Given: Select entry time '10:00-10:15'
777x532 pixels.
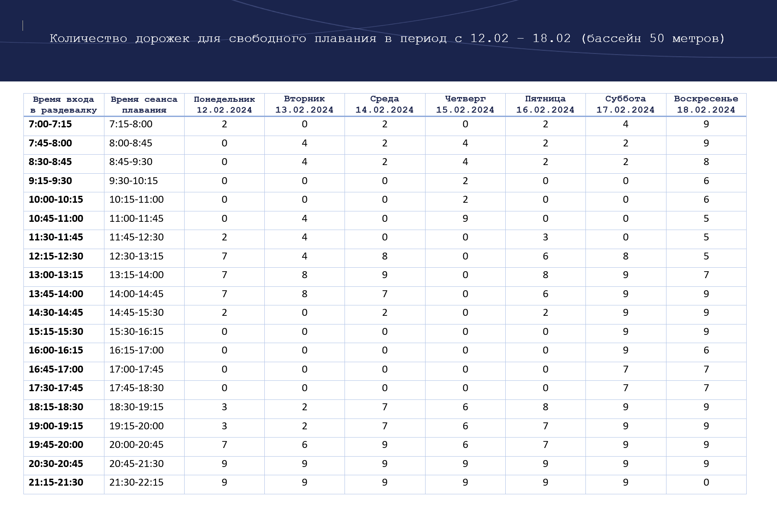Looking at the screenshot, I should [56, 200].
